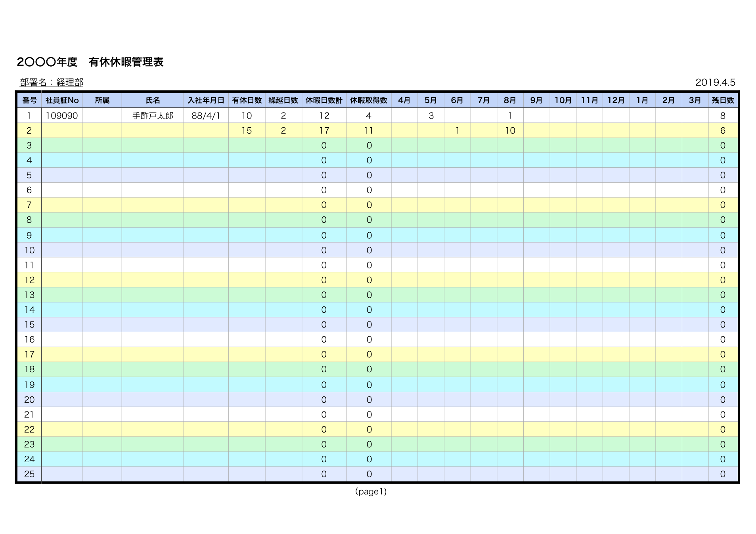
Task: Select the 部署名：経理部 label
Action: point(52,82)
